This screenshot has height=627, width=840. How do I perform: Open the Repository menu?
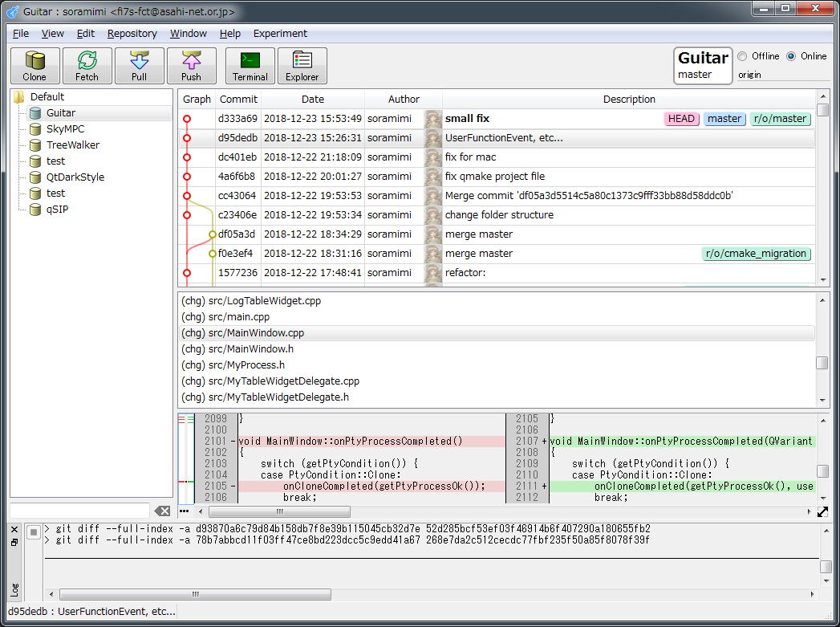132,34
